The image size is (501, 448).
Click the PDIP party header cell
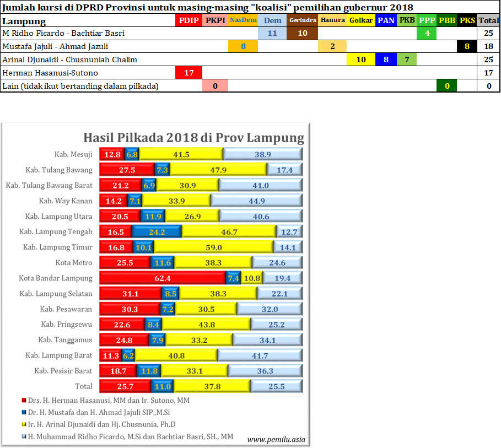189,20
